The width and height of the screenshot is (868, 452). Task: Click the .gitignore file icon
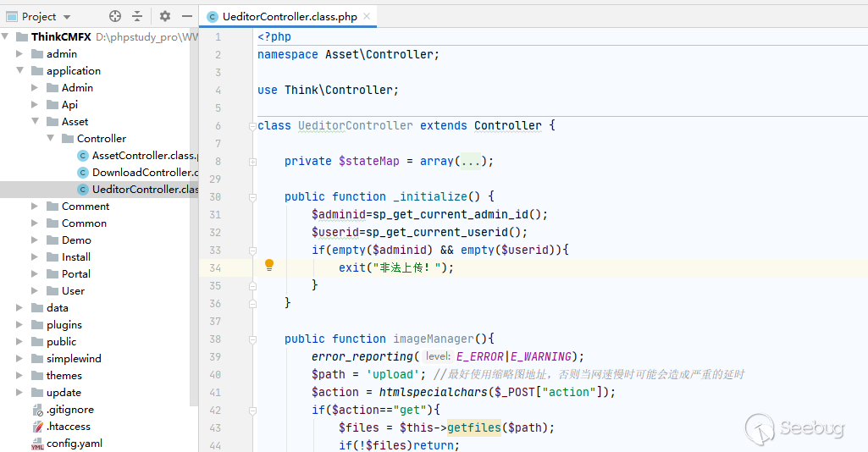coord(37,410)
